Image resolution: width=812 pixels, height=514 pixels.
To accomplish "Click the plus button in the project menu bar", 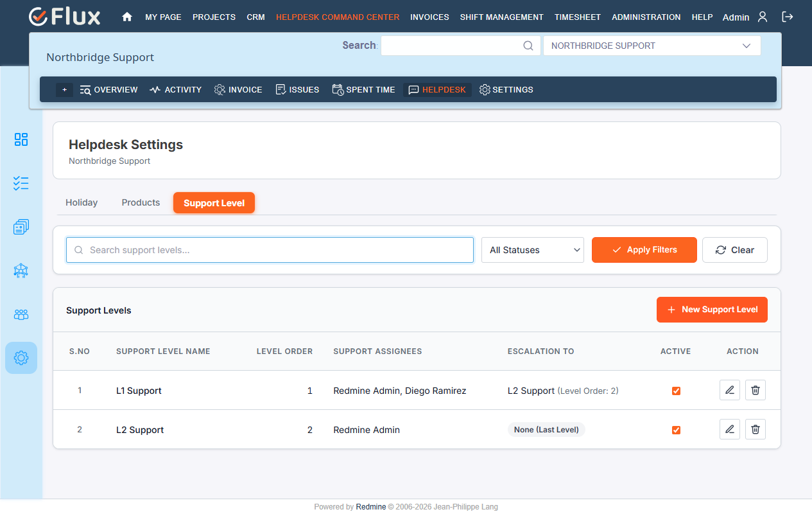I will (x=64, y=90).
